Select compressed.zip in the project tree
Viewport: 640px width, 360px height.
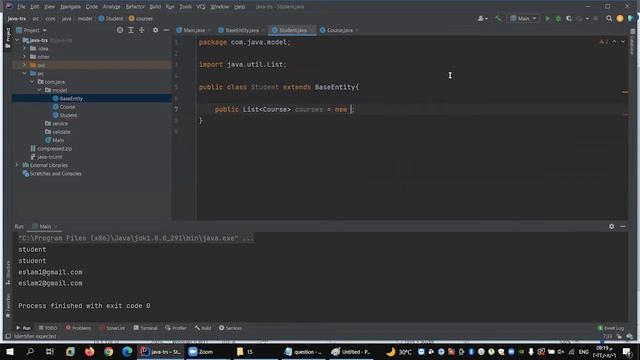55,149
